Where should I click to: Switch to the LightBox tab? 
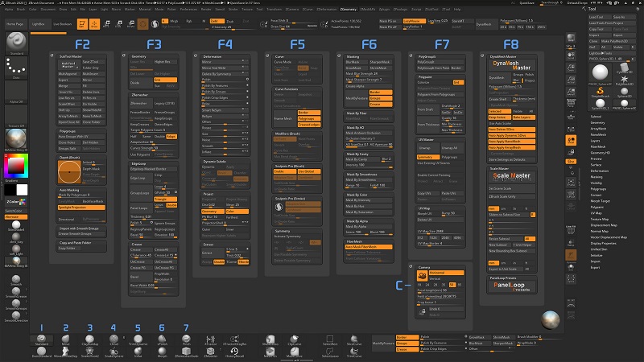coord(38,25)
